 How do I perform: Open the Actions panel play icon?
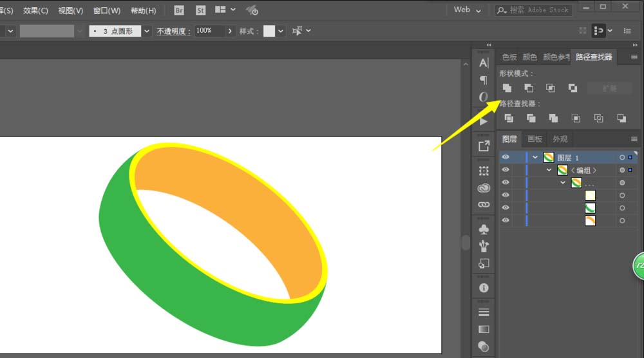pyautogui.click(x=484, y=122)
